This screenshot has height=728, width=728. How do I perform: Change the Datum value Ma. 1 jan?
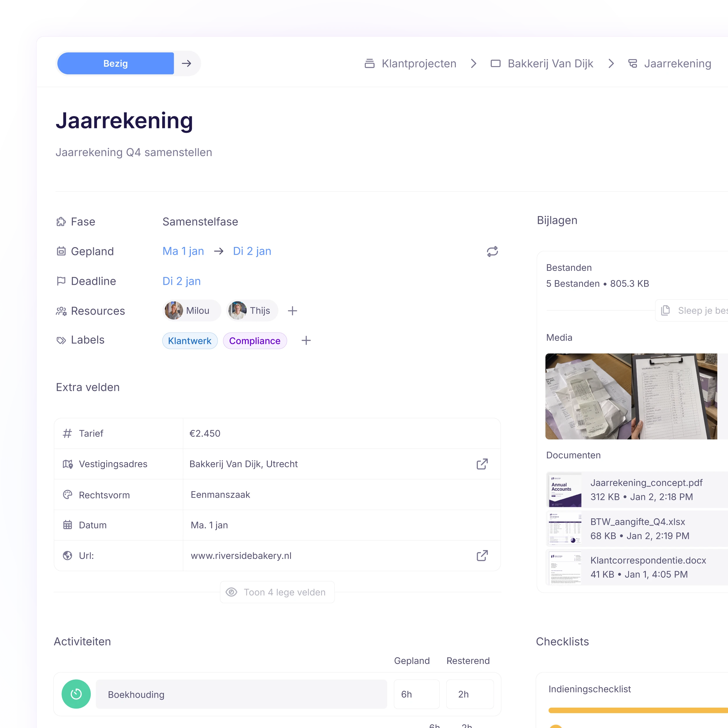pos(209,525)
